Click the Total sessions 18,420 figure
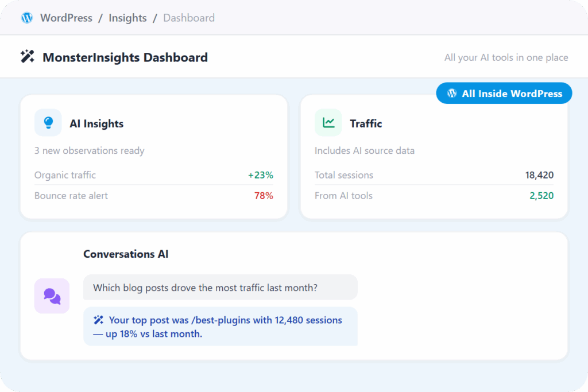This screenshot has width=588, height=392. [539, 175]
